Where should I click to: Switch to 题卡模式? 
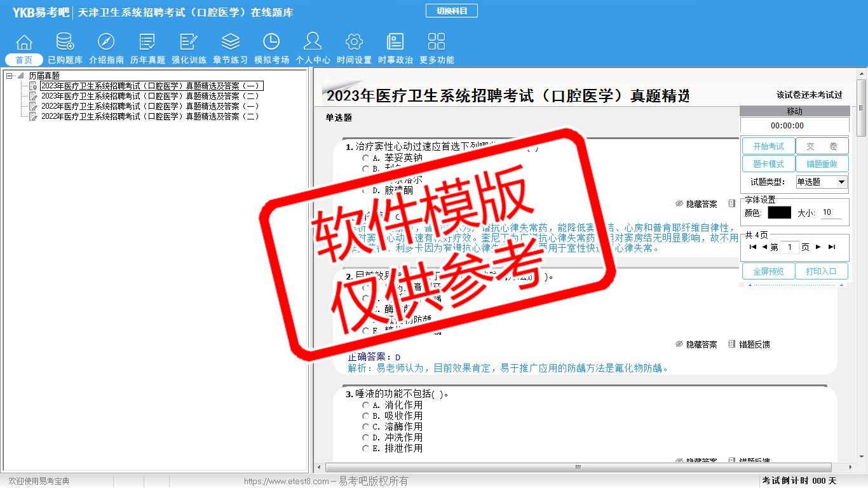(768, 164)
